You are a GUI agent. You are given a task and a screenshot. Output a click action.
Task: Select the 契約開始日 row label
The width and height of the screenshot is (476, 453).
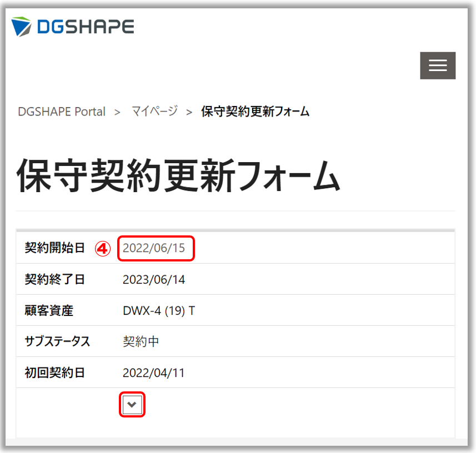(x=55, y=248)
